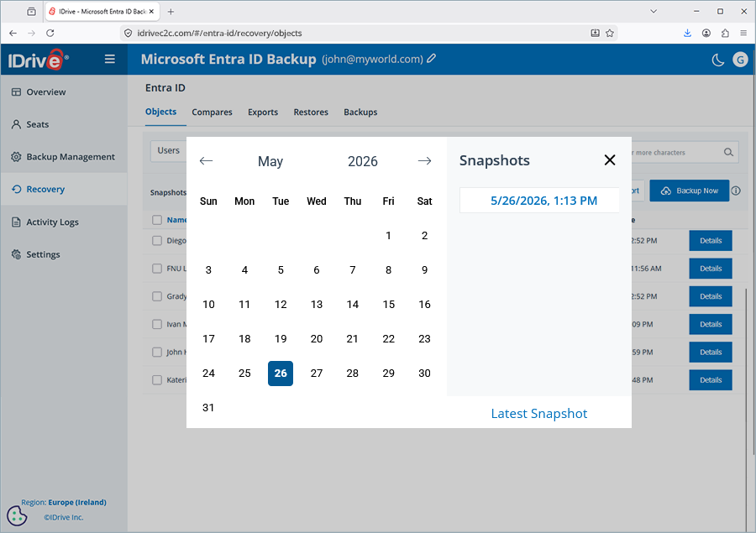Screen dimensions: 756x533
Task: Open the browser application menu
Action: point(743,34)
